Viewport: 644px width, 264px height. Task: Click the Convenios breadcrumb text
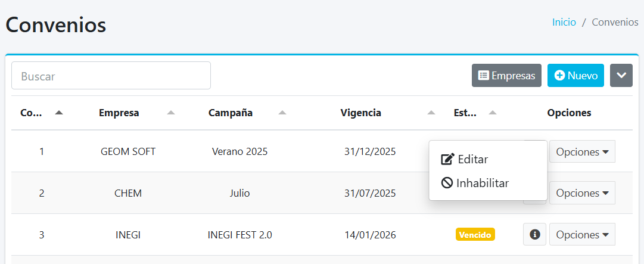(x=615, y=22)
